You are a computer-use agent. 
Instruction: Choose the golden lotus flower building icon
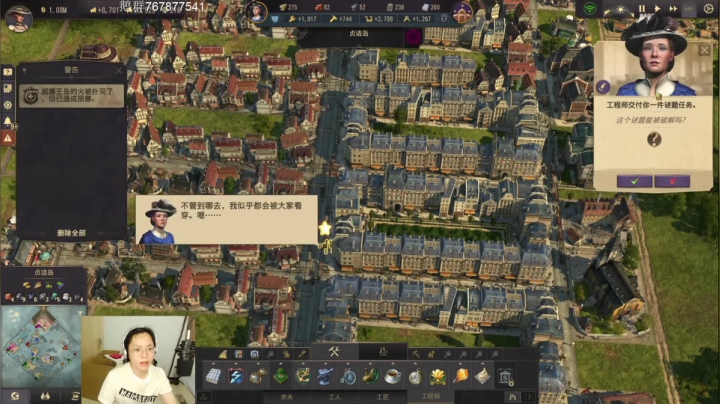tap(438, 376)
